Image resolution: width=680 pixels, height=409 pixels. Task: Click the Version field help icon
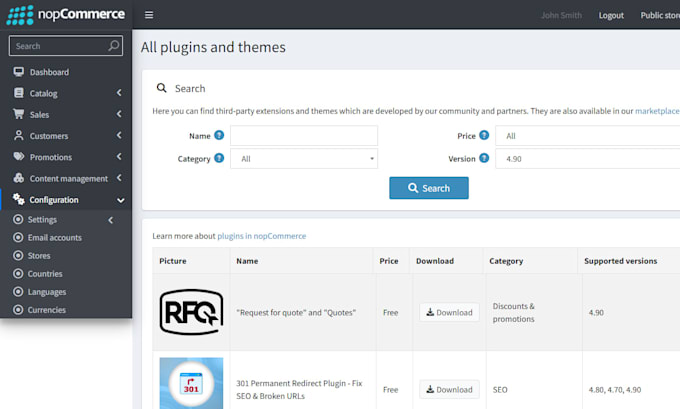coord(484,158)
